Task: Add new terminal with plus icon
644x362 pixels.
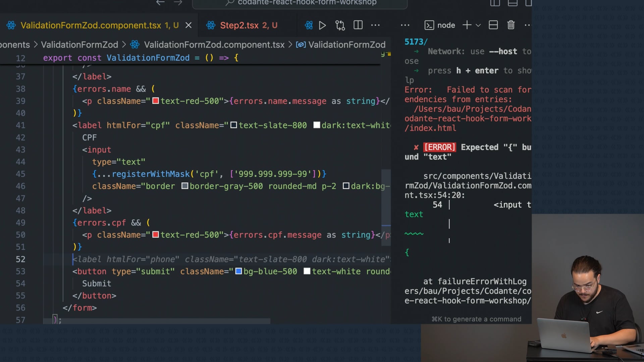Action: coord(467,25)
